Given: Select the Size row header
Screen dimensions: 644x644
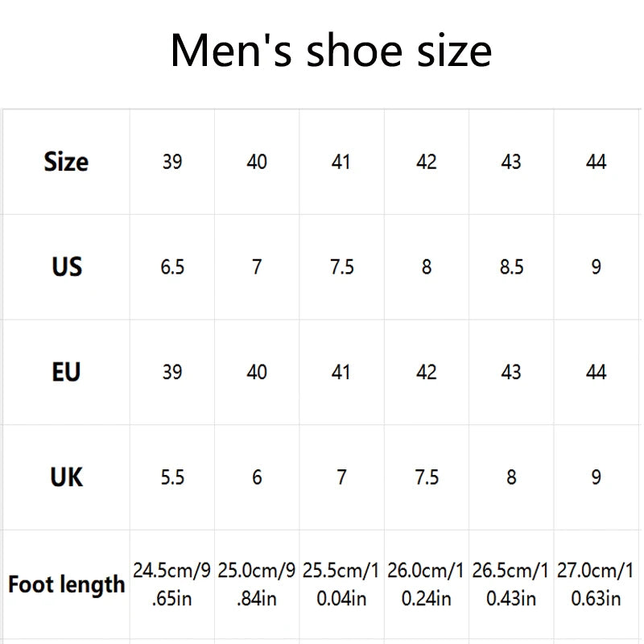Looking at the screenshot, I should point(66,162).
